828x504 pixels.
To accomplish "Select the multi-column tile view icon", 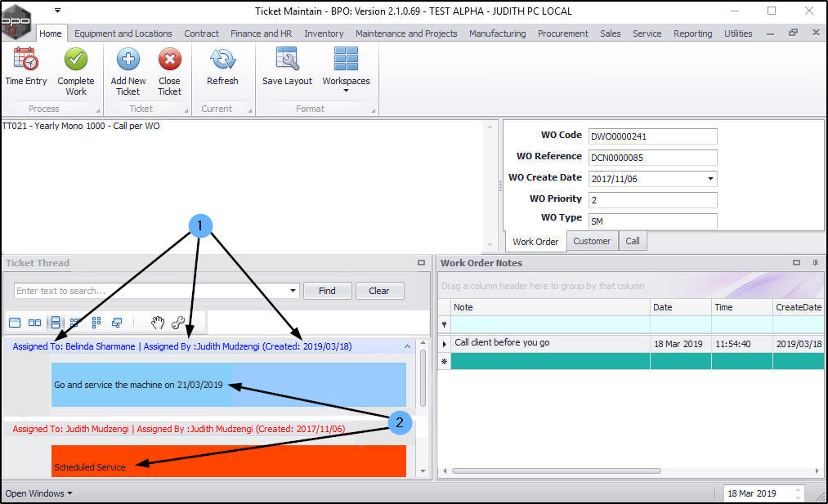I will coord(75,323).
